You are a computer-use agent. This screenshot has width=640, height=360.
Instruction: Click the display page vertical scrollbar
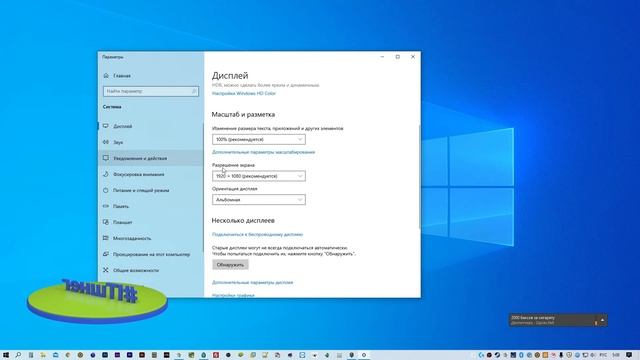pos(419,176)
